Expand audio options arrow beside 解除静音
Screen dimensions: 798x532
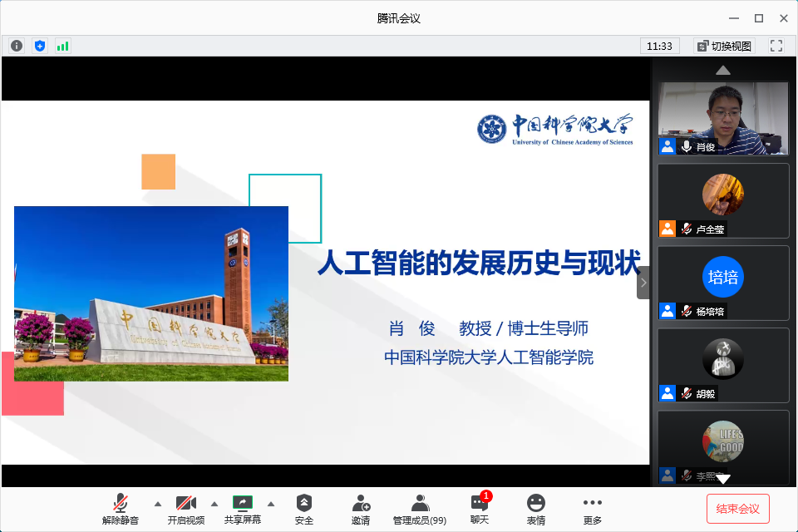click(158, 504)
